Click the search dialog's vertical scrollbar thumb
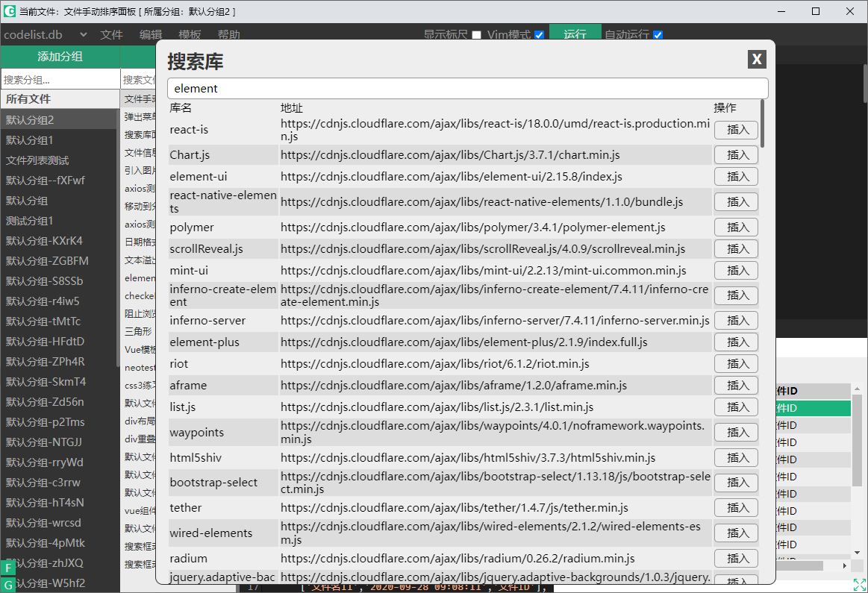 [762, 124]
